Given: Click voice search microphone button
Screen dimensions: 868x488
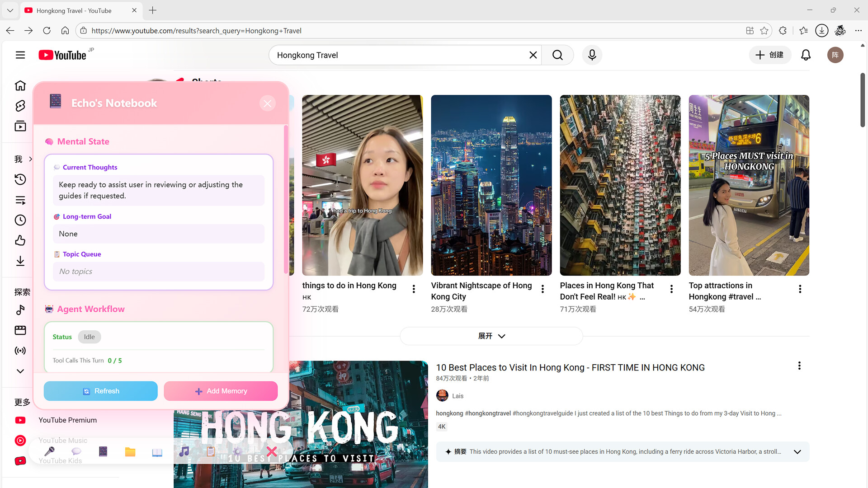Looking at the screenshot, I should (x=592, y=55).
